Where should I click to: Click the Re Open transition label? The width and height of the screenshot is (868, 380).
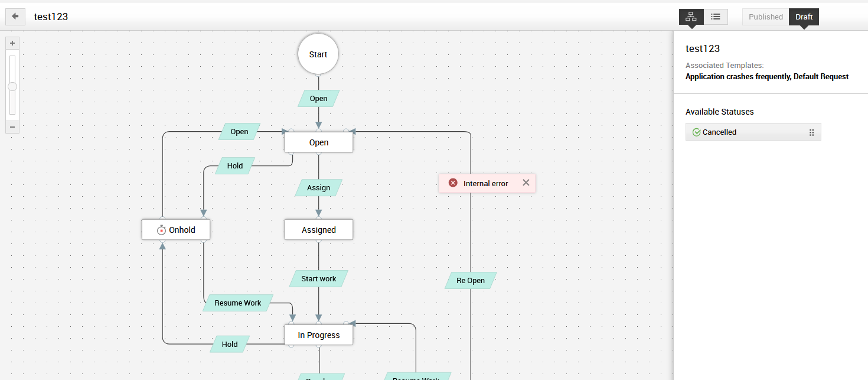click(471, 281)
